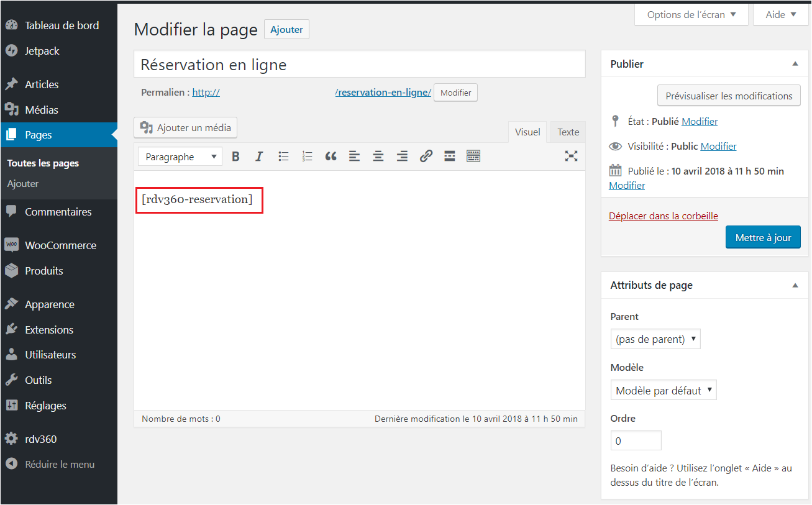Click the Jetpack icon in sidebar

(x=11, y=51)
